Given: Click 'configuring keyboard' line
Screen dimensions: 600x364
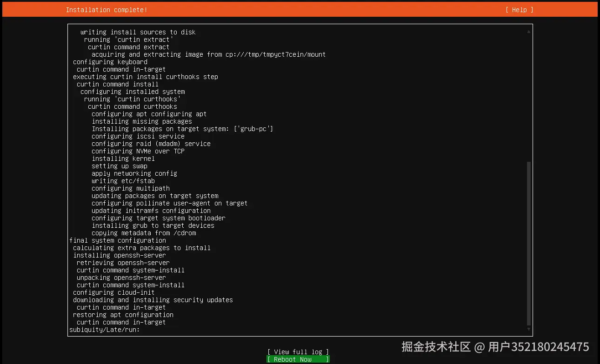Looking at the screenshot, I should pos(110,62).
